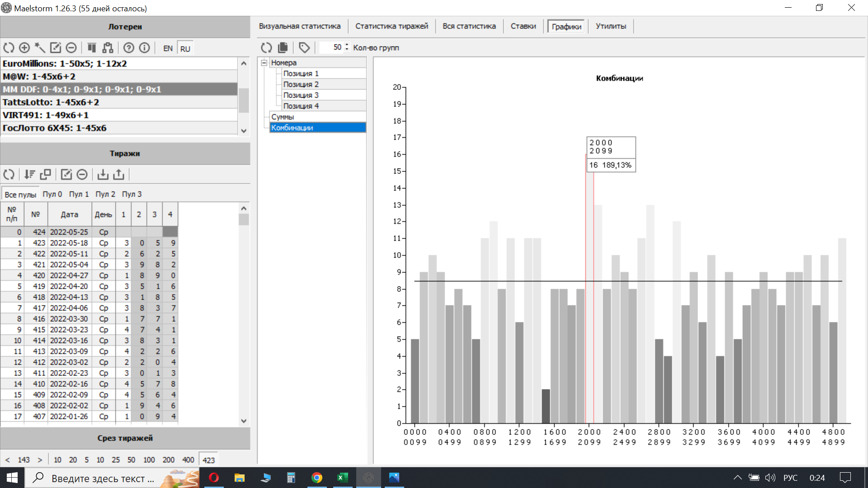Image resolution: width=868 pixels, height=488 pixels.
Task: Open the Утилиты tab
Action: click(x=611, y=26)
